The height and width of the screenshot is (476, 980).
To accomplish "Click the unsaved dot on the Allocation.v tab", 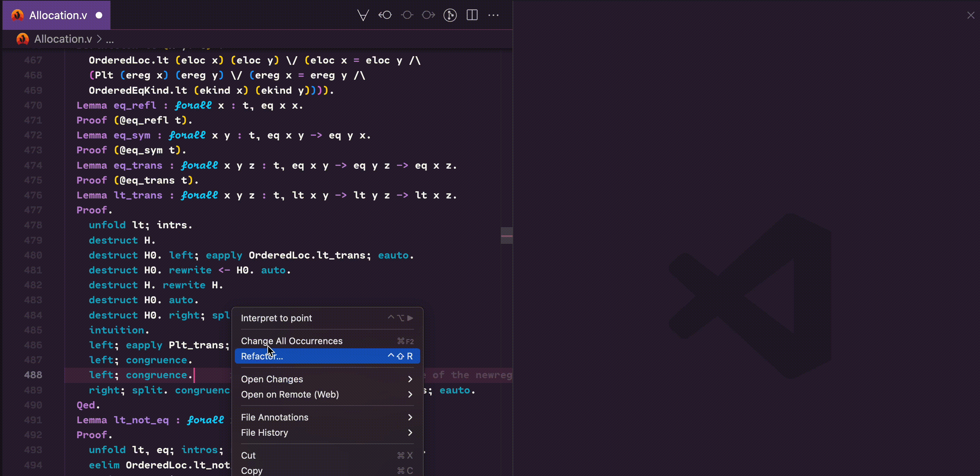I will coord(99,15).
